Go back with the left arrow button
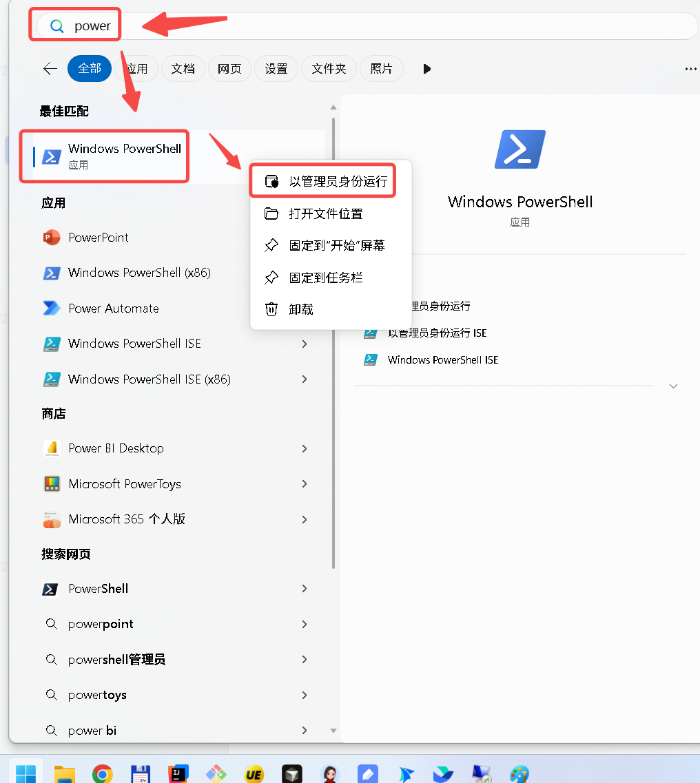The height and width of the screenshot is (783, 700). pyautogui.click(x=50, y=68)
